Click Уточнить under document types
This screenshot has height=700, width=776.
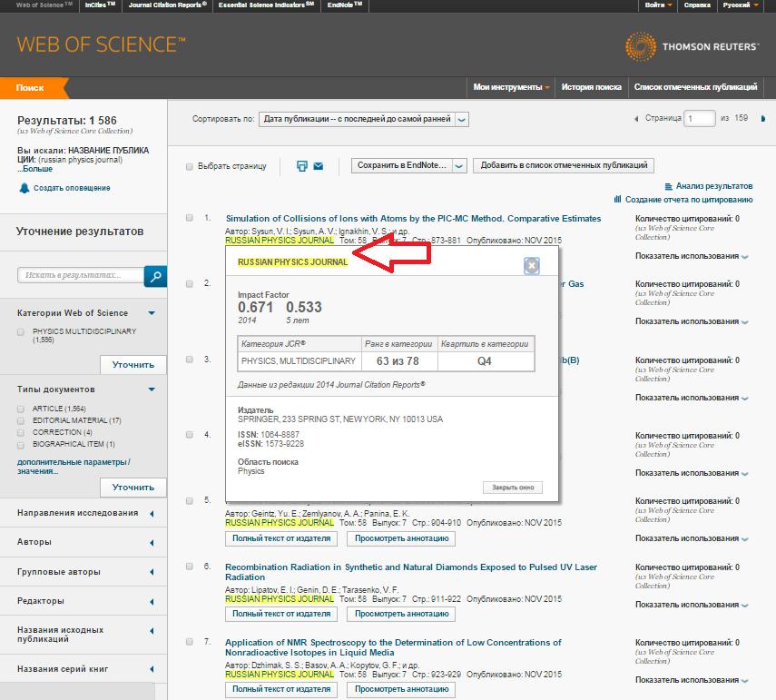pyautogui.click(x=133, y=488)
